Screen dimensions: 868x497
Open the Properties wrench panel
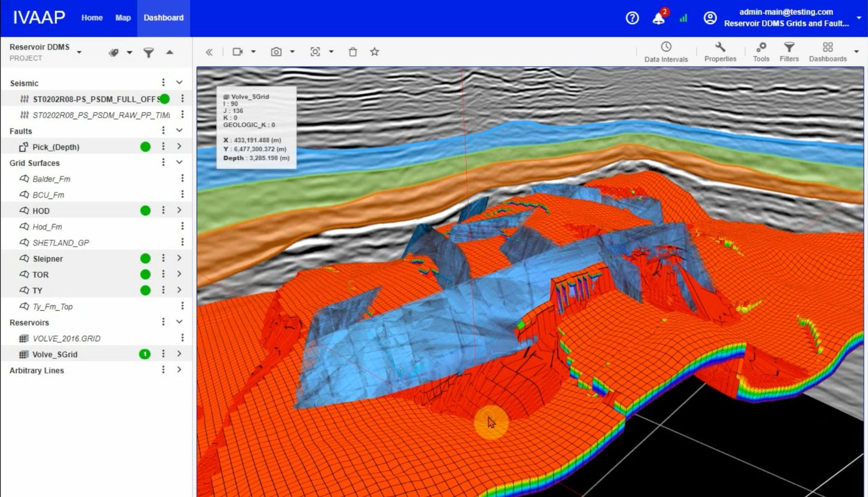pyautogui.click(x=720, y=52)
